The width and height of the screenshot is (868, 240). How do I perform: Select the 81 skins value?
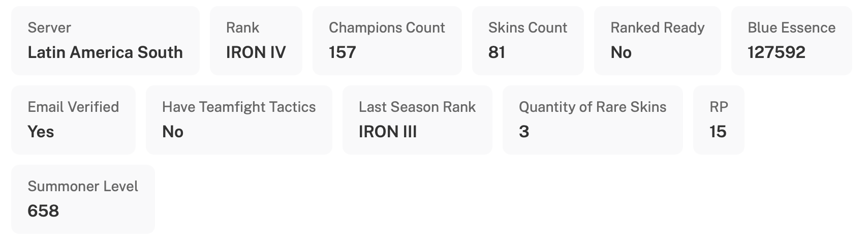click(497, 52)
